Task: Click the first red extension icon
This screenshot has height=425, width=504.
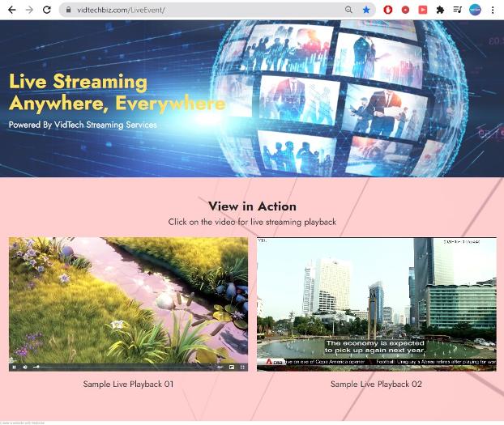Action: (388, 10)
